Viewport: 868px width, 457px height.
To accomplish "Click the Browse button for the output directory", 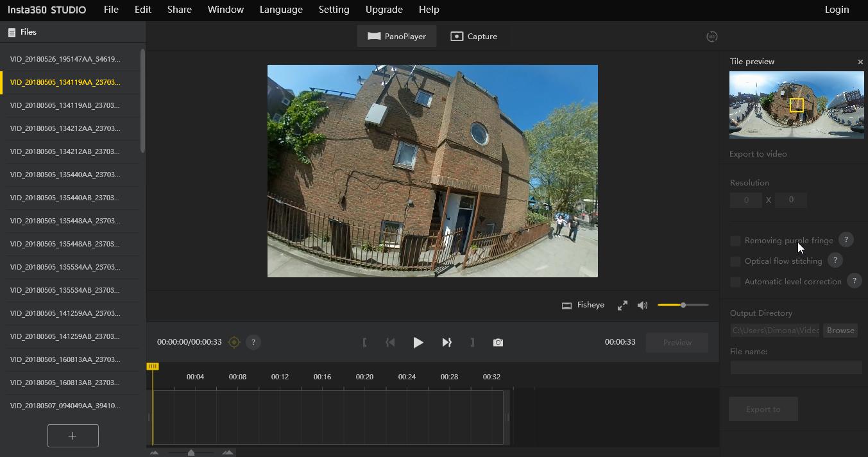I will [x=840, y=330].
